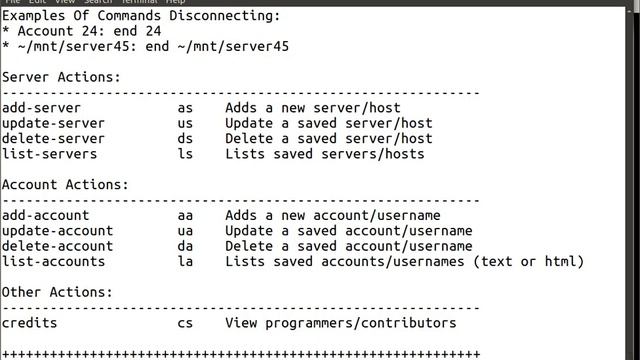Click the 'ua' shortcut abbreviation
The width and height of the screenshot is (640, 360).
point(185,231)
